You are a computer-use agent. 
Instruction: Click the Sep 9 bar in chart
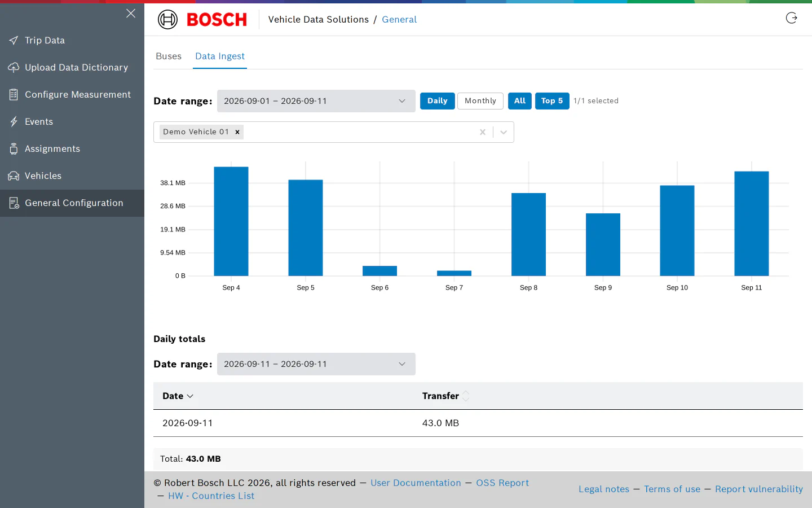(x=603, y=244)
